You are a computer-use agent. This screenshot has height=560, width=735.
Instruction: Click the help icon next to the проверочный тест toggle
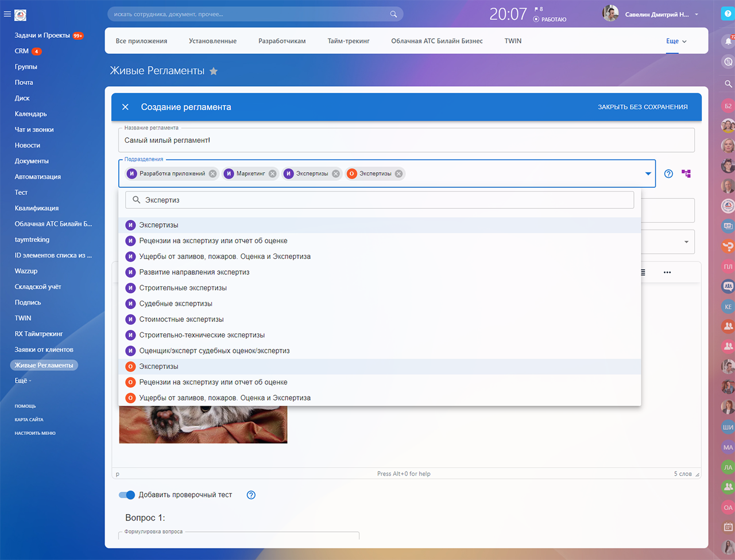click(251, 495)
